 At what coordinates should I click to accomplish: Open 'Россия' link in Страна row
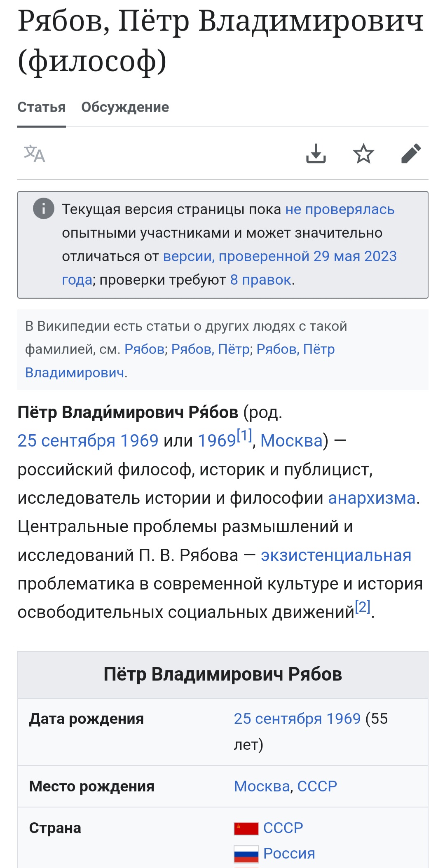coord(289,854)
